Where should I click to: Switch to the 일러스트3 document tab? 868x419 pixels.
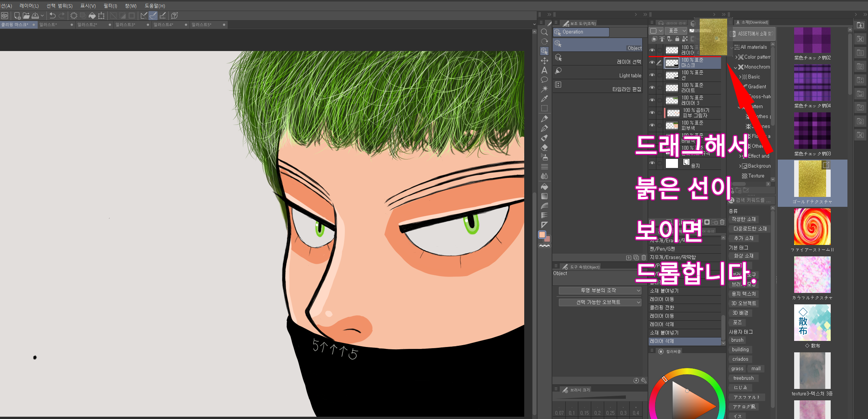pos(126,25)
